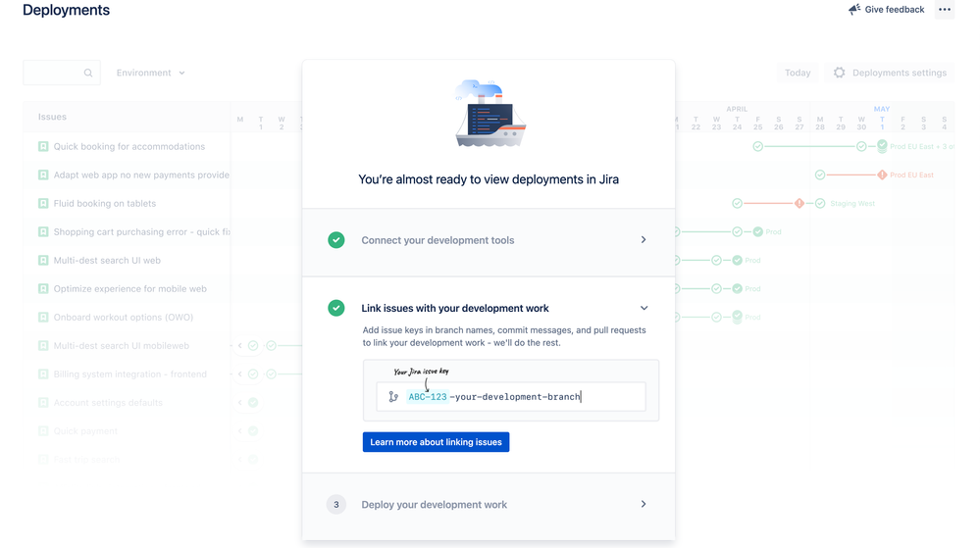Viewport: 980px width, 548px height.
Task: Click the Staging West deployment label
Action: [x=852, y=204]
